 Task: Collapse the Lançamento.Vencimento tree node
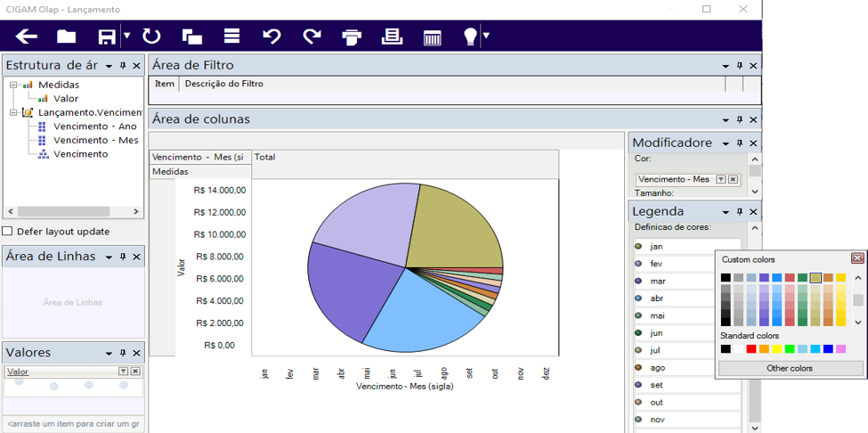tap(13, 112)
